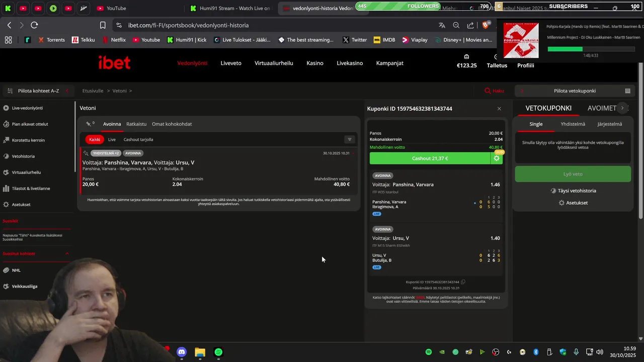Open the Liveveto menu item
This screenshot has height=362, width=644.
tap(231, 63)
